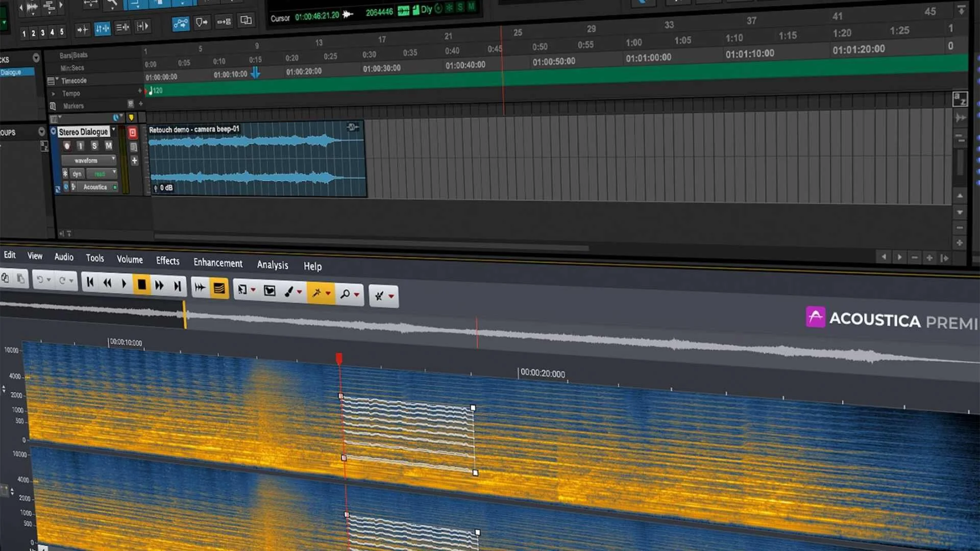Open the Enhancement menu
980x551 pixels.
tap(218, 263)
